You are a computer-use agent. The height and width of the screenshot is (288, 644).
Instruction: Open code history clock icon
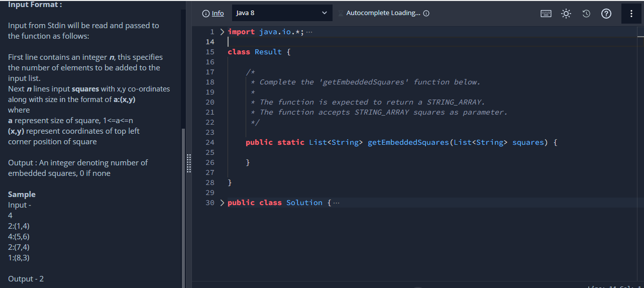click(x=586, y=14)
